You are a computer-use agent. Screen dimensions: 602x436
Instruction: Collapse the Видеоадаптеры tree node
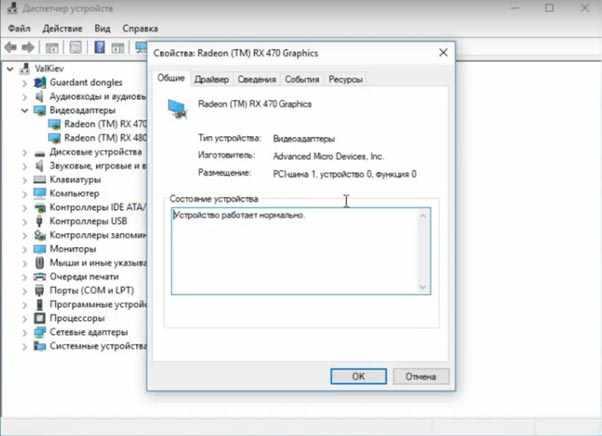(25, 110)
